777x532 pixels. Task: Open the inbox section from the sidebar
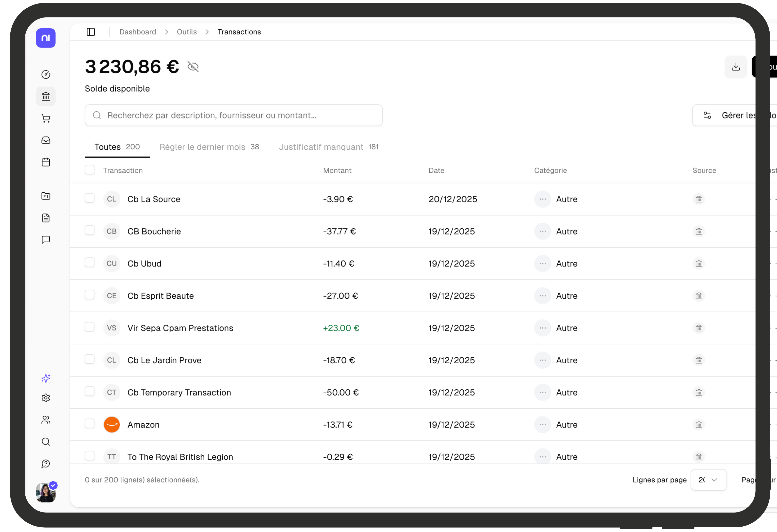point(46,140)
